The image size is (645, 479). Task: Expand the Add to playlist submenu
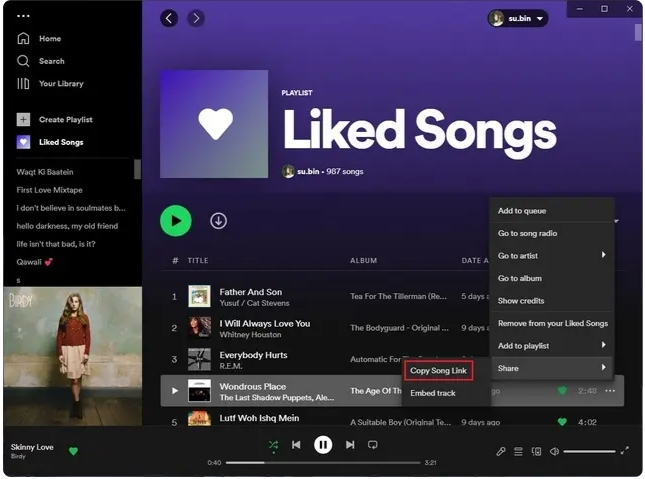[x=552, y=346]
